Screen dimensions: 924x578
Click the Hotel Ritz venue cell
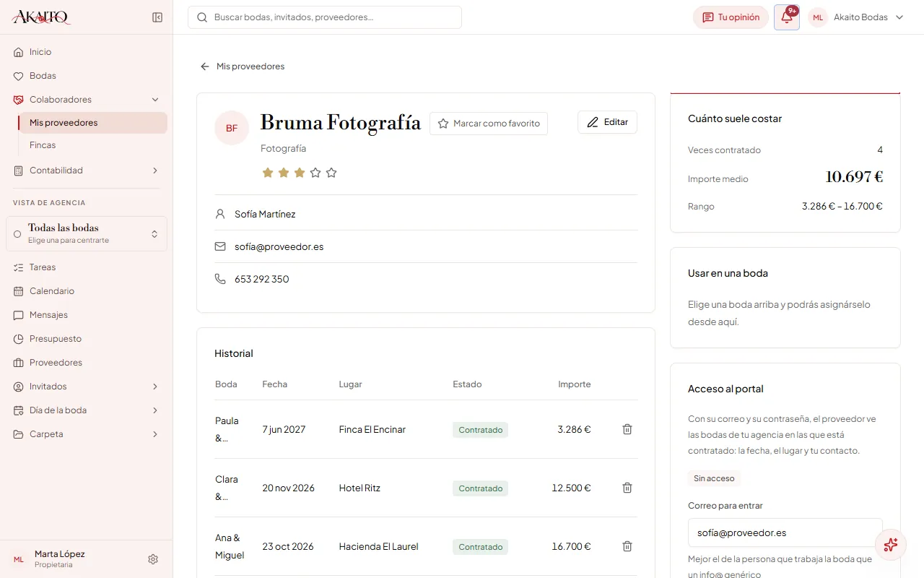pyautogui.click(x=359, y=488)
